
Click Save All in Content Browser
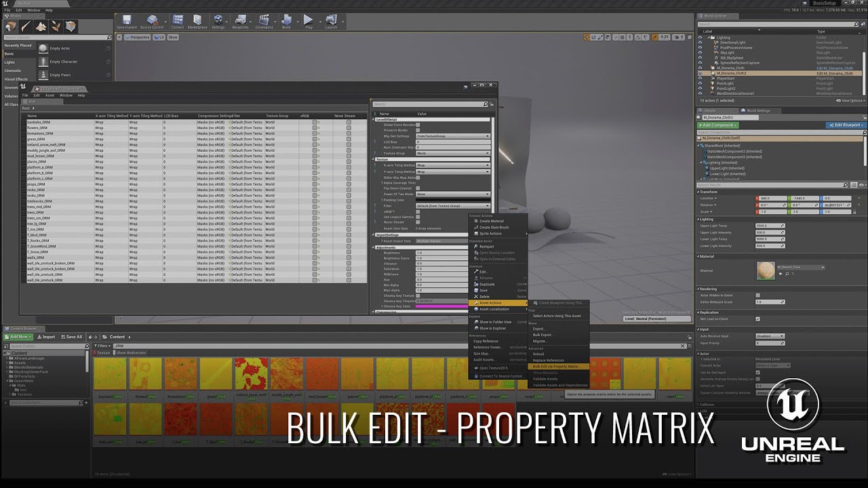71,337
